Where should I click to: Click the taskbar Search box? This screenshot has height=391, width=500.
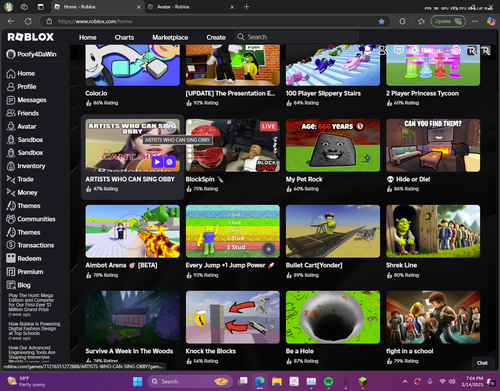[189, 381]
